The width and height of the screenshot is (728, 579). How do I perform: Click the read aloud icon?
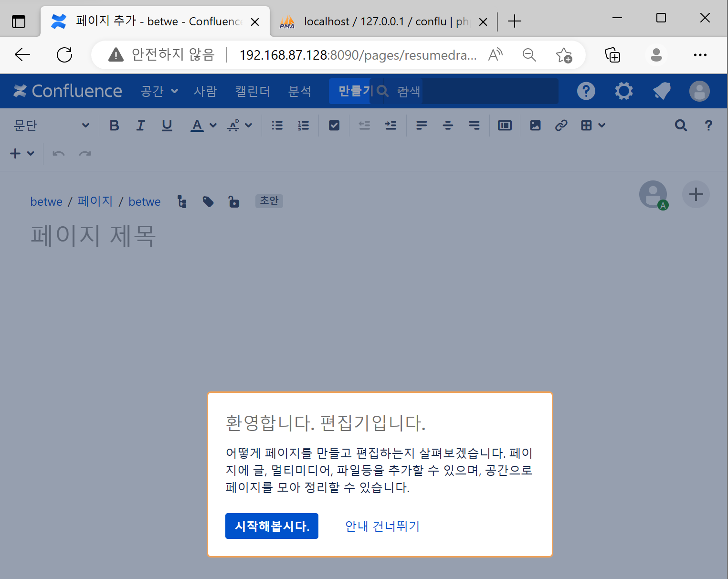(x=496, y=55)
